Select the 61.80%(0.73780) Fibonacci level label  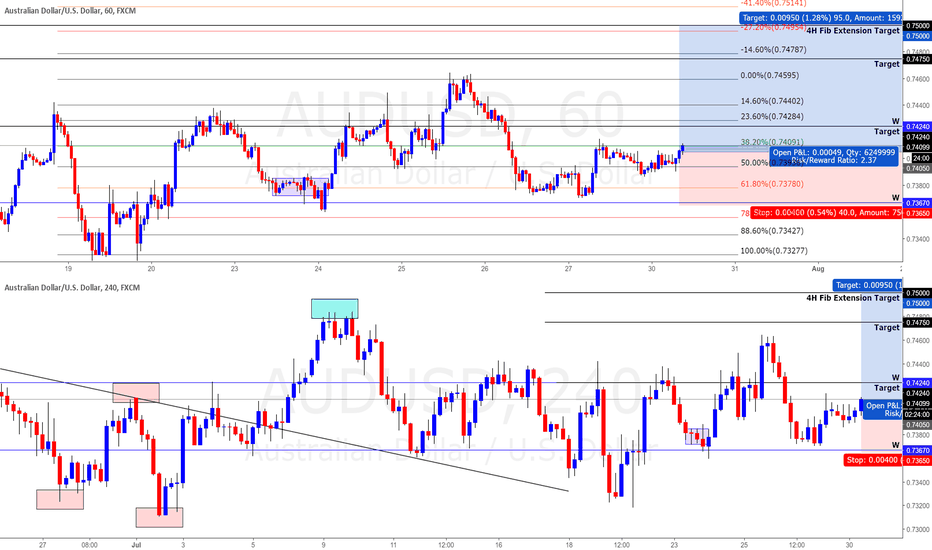point(772,184)
